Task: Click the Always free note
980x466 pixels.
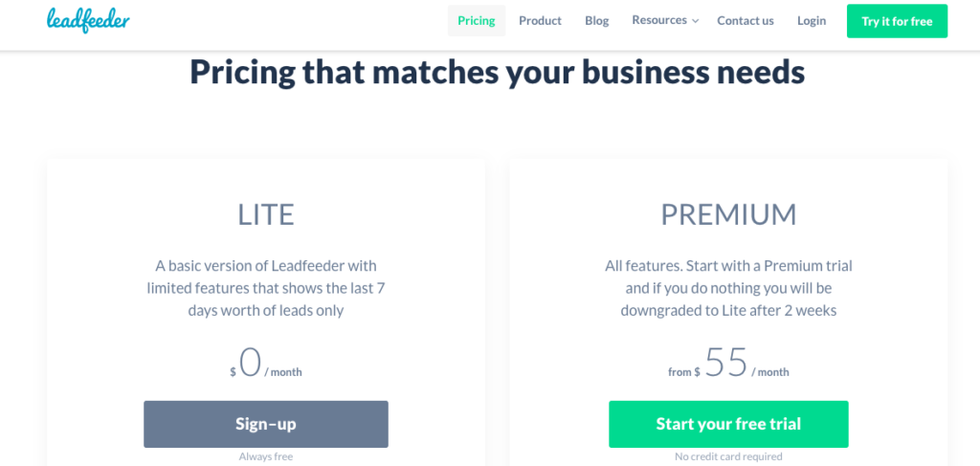Action: [x=266, y=456]
